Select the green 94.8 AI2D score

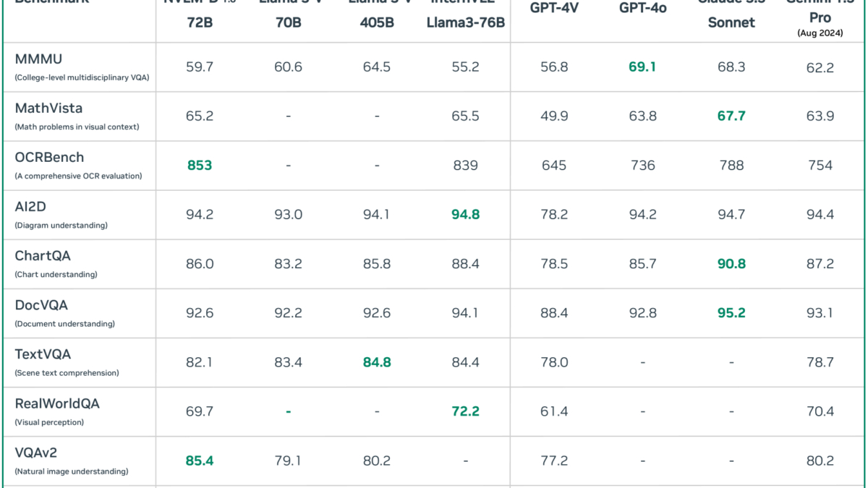[465, 215]
